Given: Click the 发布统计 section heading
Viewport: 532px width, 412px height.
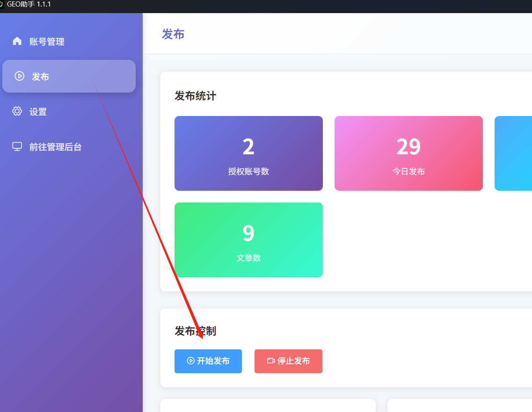Looking at the screenshot, I should pyautogui.click(x=195, y=96).
